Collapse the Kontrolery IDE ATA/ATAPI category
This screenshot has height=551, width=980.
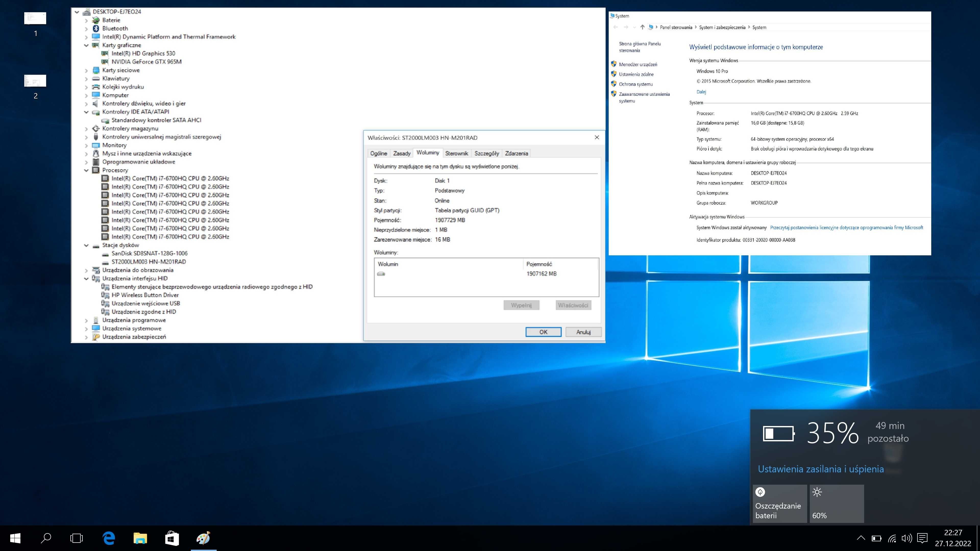tap(86, 112)
